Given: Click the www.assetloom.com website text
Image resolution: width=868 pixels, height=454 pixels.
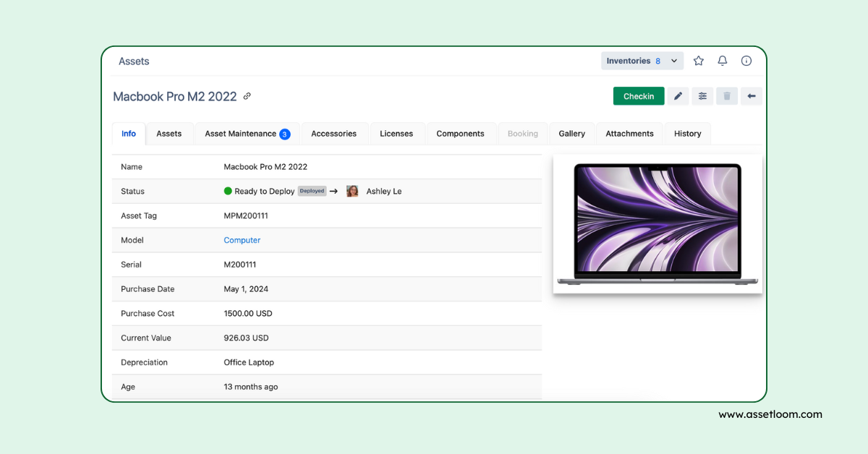Looking at the screenshot, I should click(x=770, y=415).
